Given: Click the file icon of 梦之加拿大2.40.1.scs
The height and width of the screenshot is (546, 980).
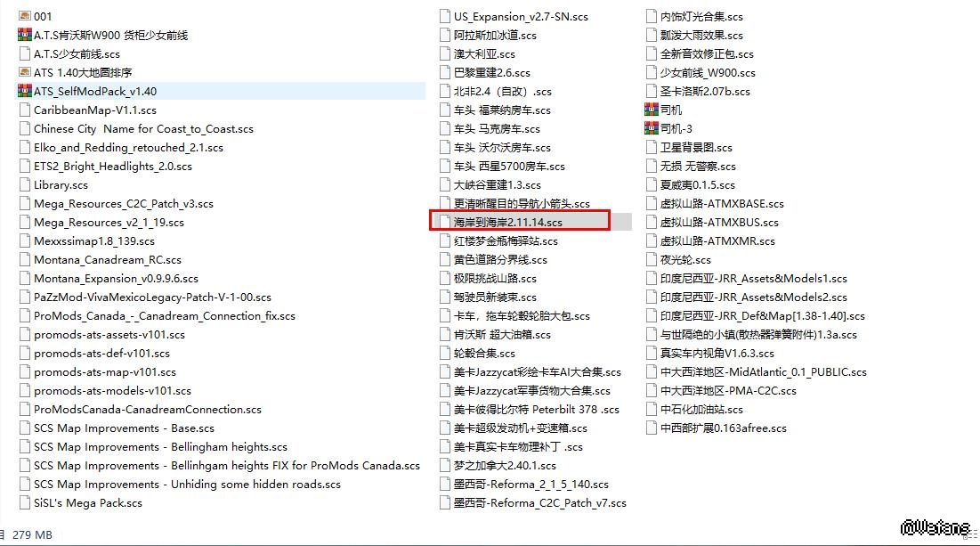Looking at the screenshot, I should (x=445, y=465).
